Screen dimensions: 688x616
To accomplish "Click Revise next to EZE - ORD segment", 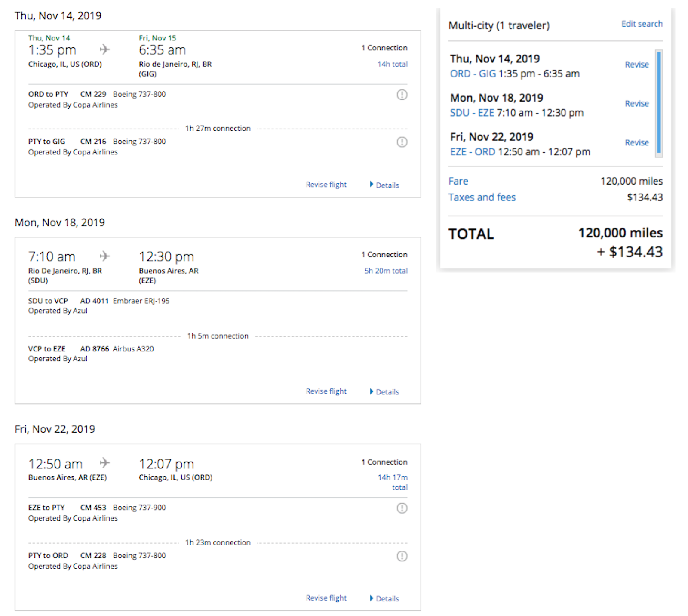I will (637, 142).
